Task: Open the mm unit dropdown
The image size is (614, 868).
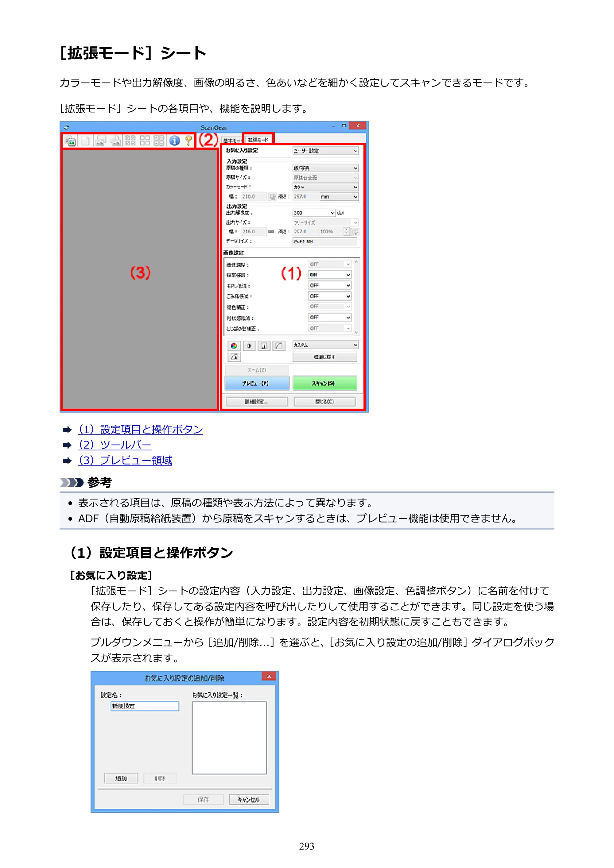Action: (339, 197)
